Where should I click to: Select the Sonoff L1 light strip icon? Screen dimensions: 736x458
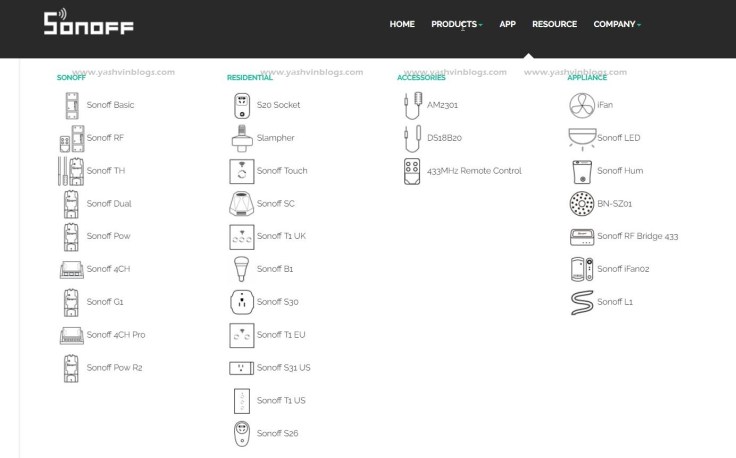coord(581,301)
